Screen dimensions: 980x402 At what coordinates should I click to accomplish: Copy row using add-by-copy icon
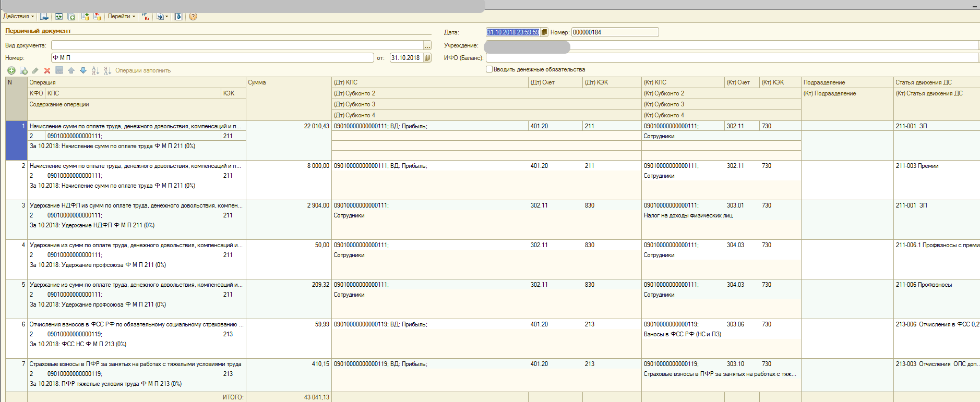(x=23, y=70)
